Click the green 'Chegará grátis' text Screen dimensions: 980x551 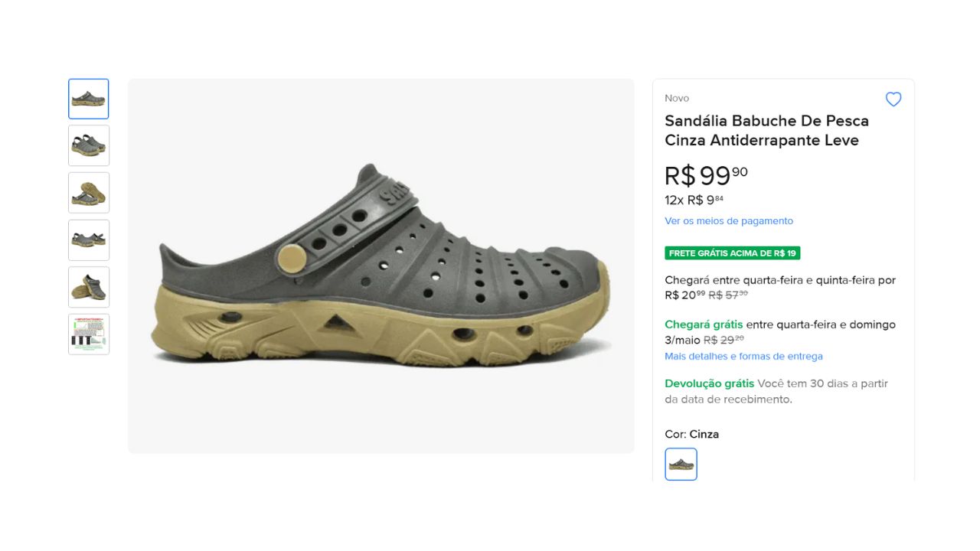point(704,324)
